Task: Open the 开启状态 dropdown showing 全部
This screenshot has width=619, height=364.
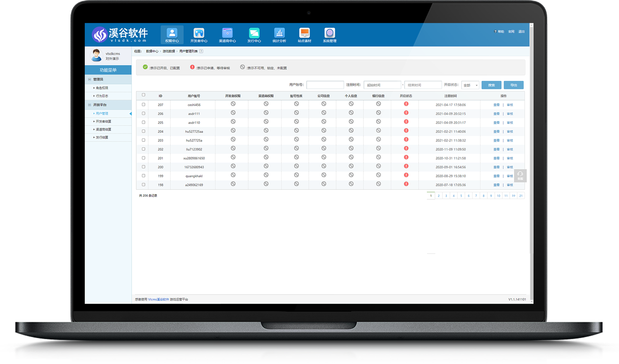Action: [x=470, y=85]
